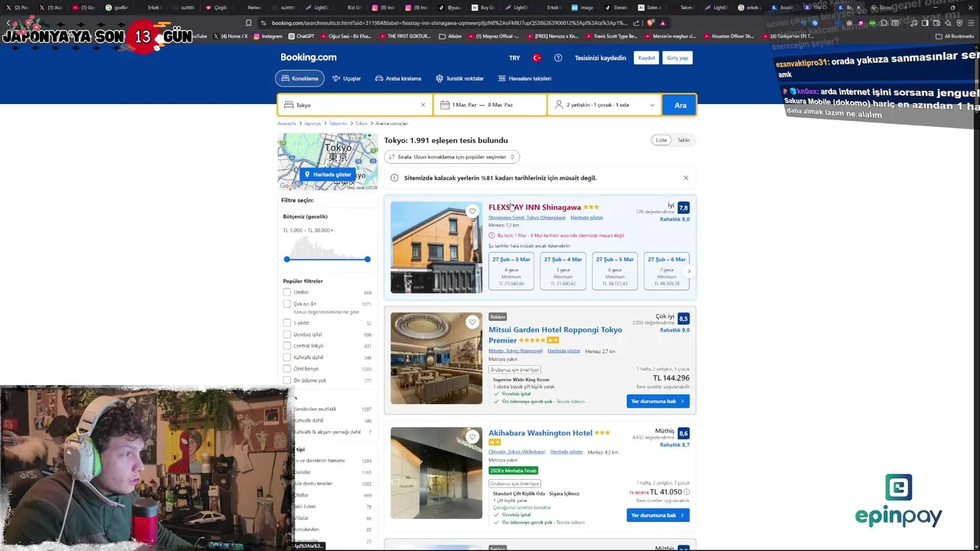Open Akihabara Washington Hotel title link

(541, 433)
